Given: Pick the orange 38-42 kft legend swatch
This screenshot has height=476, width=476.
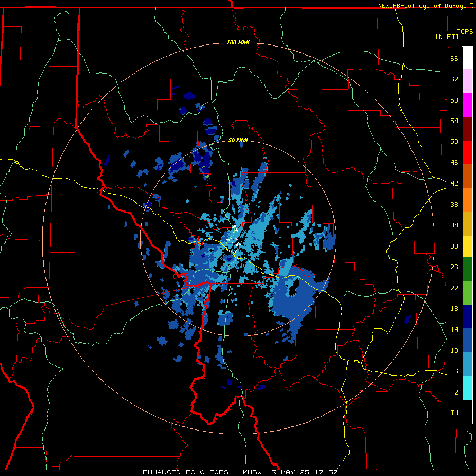Looking at the screenshot, I should click(x=467, y=200).
